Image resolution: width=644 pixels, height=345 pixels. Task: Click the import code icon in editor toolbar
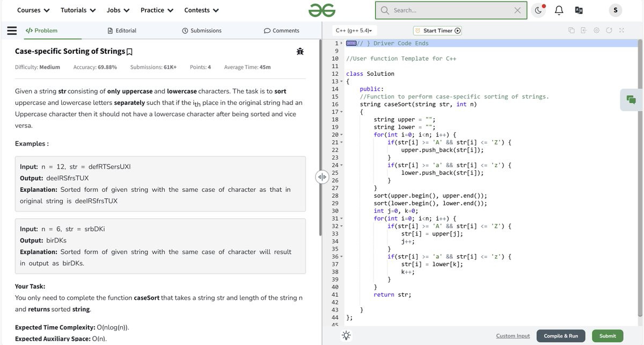tap(584, 31)
